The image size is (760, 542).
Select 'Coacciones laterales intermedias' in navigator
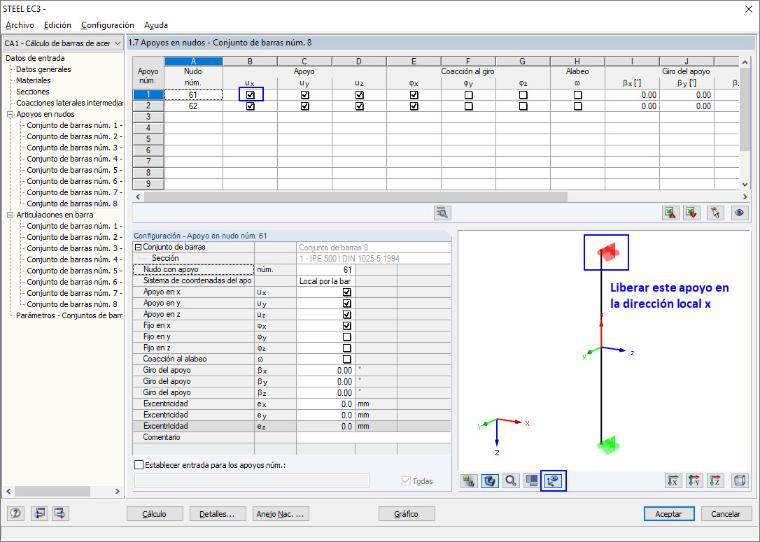click(69, 103)
